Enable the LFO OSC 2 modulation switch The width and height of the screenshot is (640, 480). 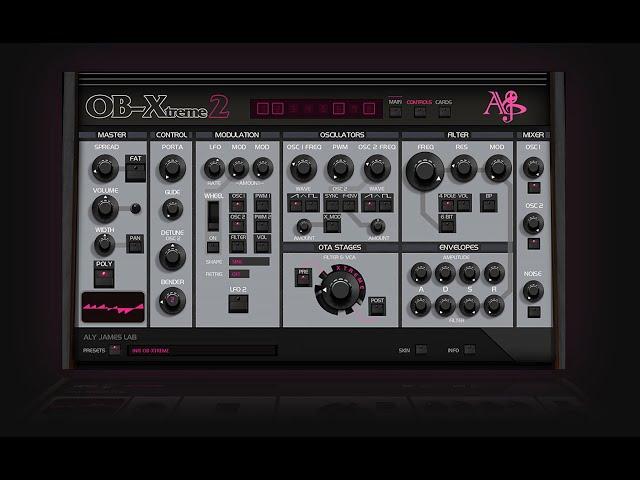click(x=238, y=223)
